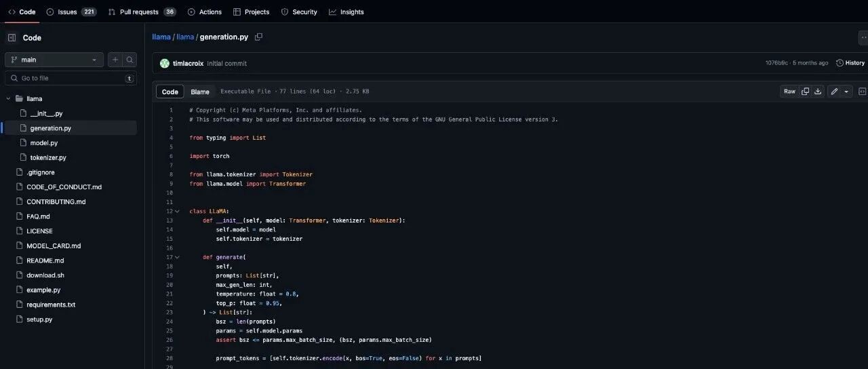Open the main branch selector dropdown
The image size is (868, 369).
pos(54,60)
